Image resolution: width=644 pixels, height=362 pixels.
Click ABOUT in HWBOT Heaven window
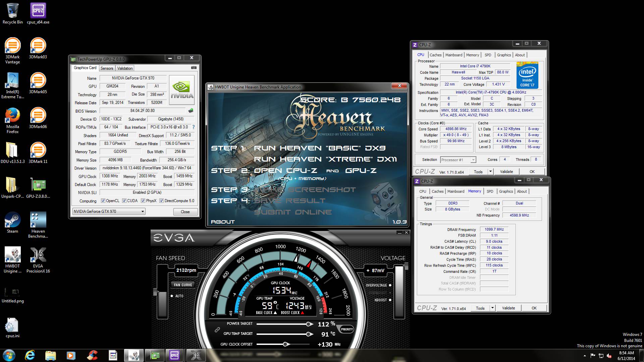[x=223, y=222]
